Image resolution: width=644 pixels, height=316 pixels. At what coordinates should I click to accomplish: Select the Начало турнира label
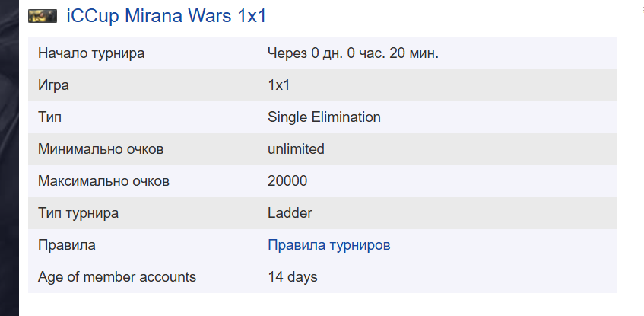pos(91,53)
